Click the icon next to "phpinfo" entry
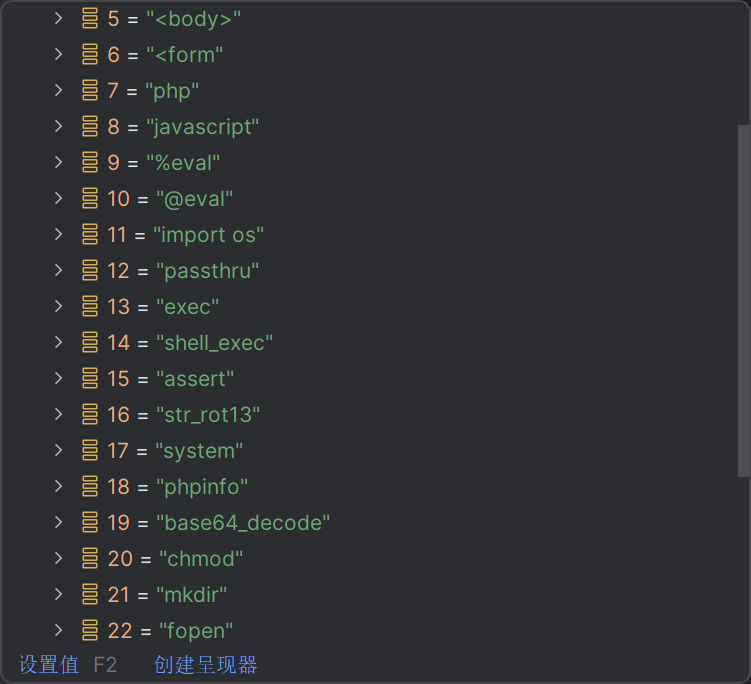 [90, 487]
